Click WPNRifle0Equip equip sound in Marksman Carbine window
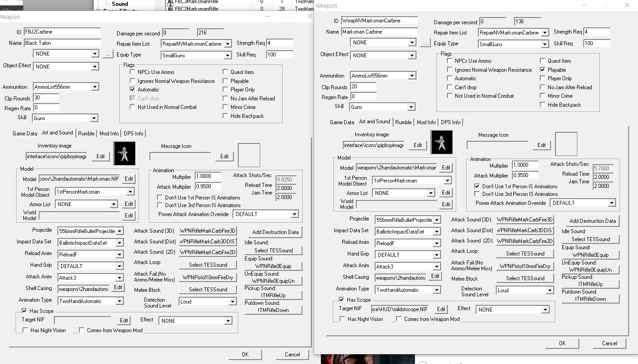The width and height of the screenshot is (638, 364). click(590, 255)
